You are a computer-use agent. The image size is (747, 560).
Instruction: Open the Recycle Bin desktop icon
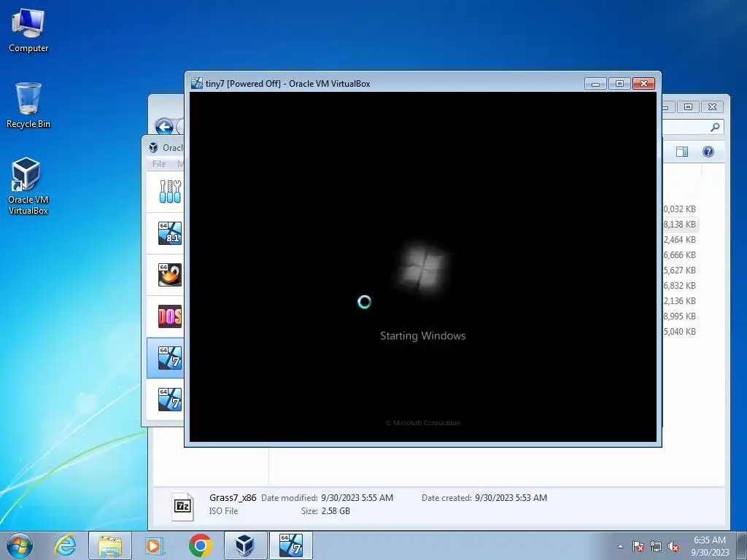[x=28, y=105]
